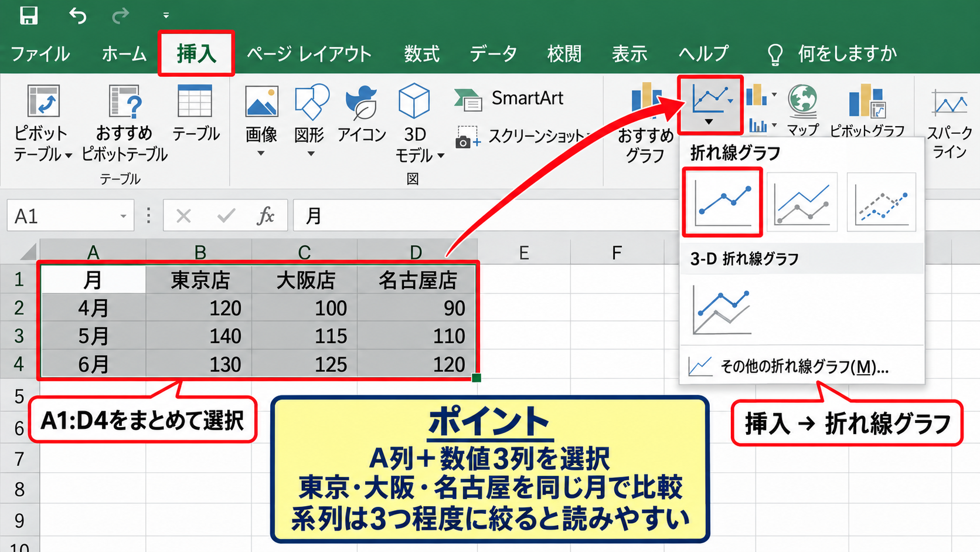Insert a SmartArt graphic
Viewport: 980px width, 552px height.
[x=509, y=99]
